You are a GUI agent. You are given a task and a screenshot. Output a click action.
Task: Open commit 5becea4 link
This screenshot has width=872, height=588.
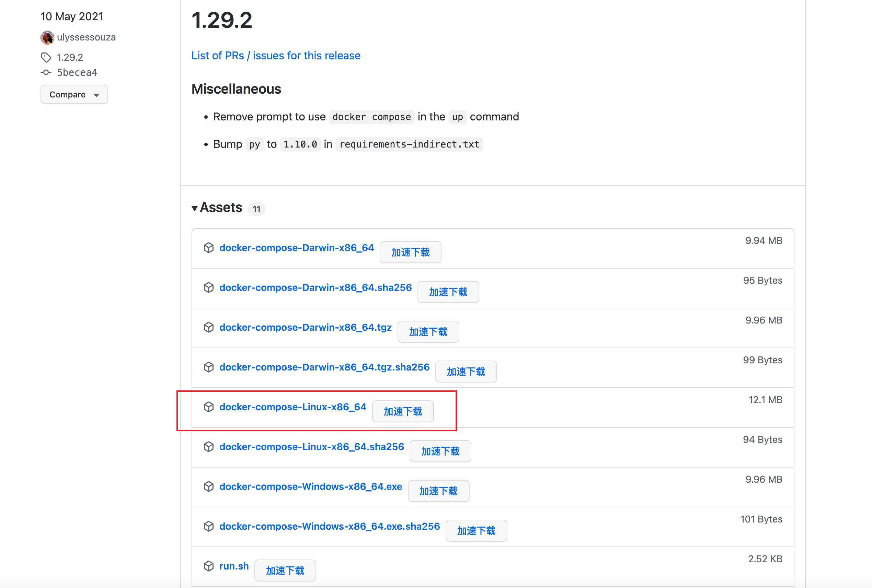tap(77, 72)
